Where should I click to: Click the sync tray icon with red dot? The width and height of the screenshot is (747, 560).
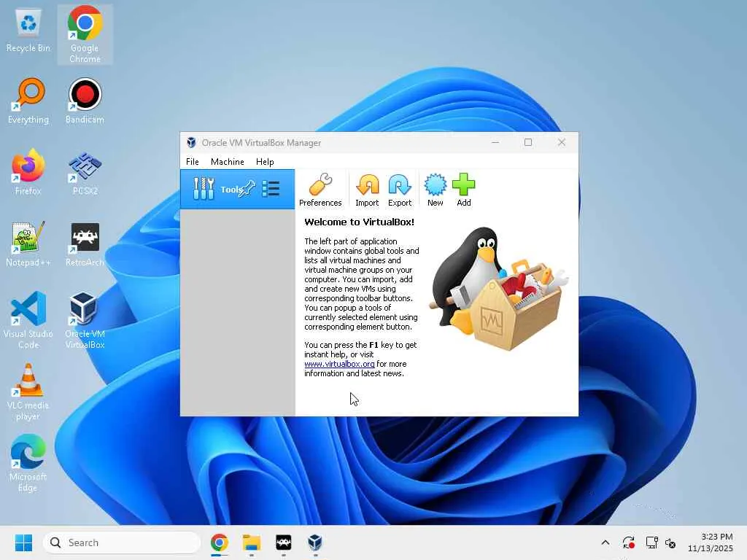pyautogui.click(x=628, y=542)
